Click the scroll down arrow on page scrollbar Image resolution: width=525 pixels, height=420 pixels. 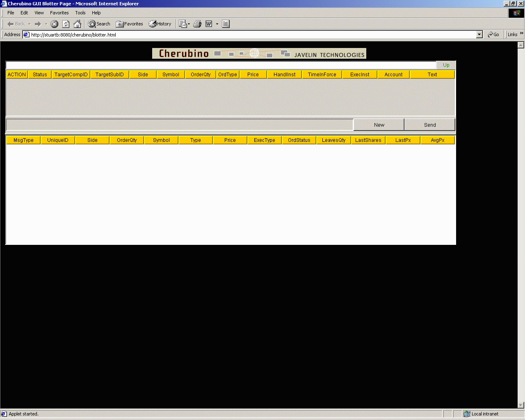coord(521,405)
